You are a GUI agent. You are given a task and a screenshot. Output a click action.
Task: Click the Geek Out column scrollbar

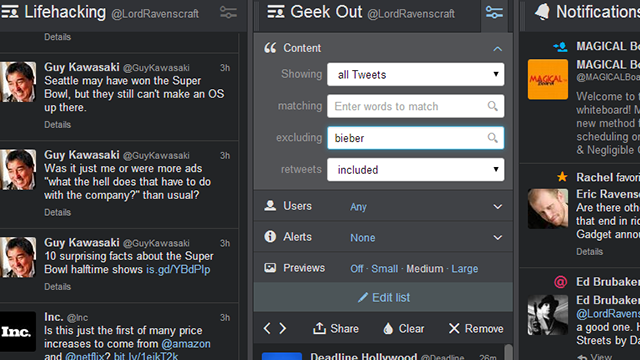click(508, 352)
